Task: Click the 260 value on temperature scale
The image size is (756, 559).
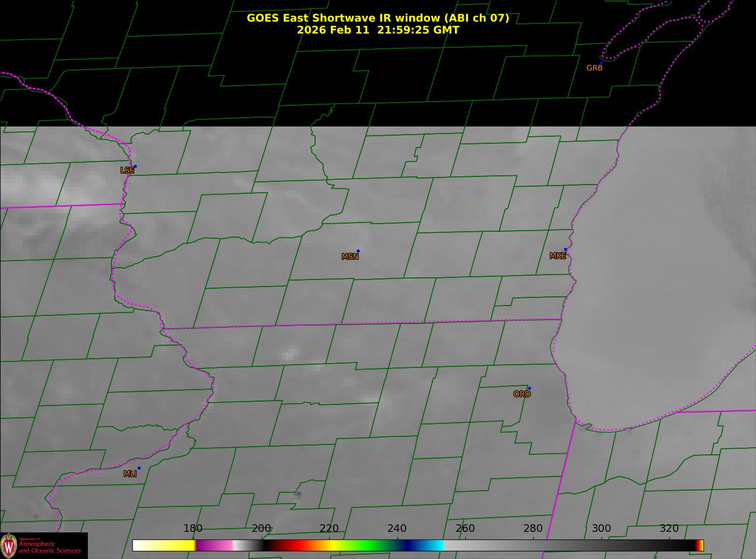Action: pyautogui.click(x=465, y=529)
